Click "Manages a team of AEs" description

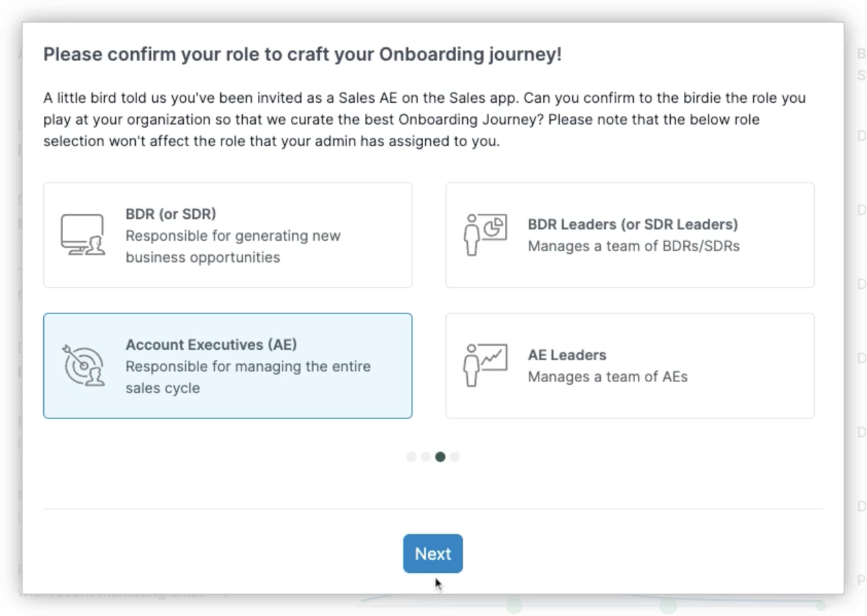coord(607,377)
